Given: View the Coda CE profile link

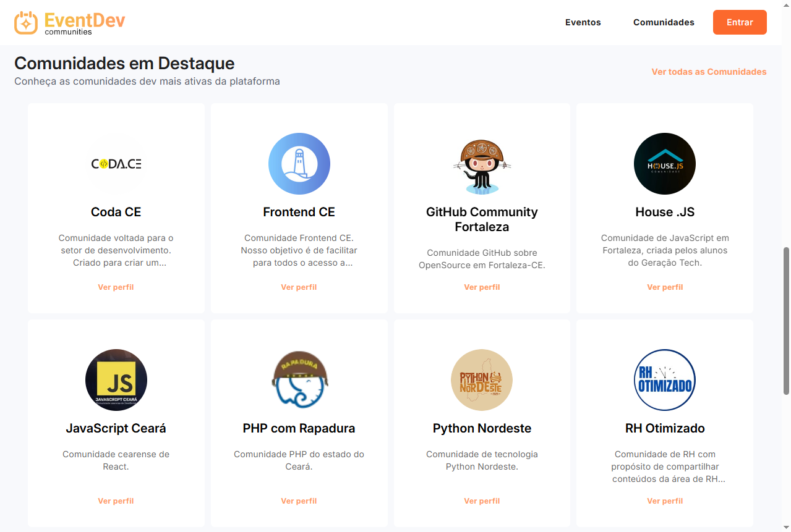Looking at the screenshot, I should 116,287.
